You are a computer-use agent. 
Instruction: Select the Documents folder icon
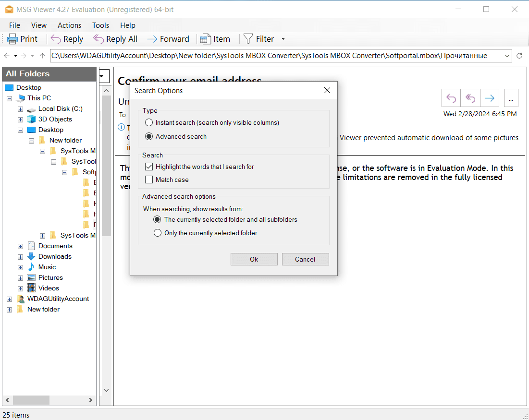[x=31, y=246]
